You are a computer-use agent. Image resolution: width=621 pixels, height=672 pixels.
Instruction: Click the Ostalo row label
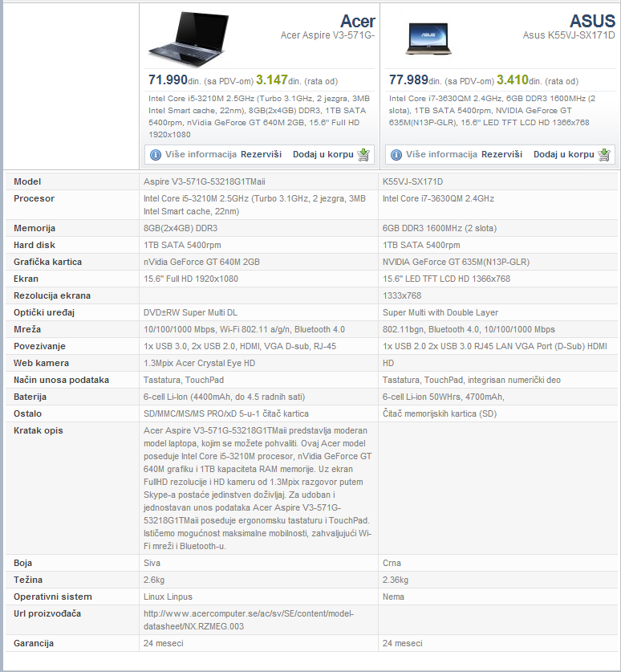tap(28, 413)
